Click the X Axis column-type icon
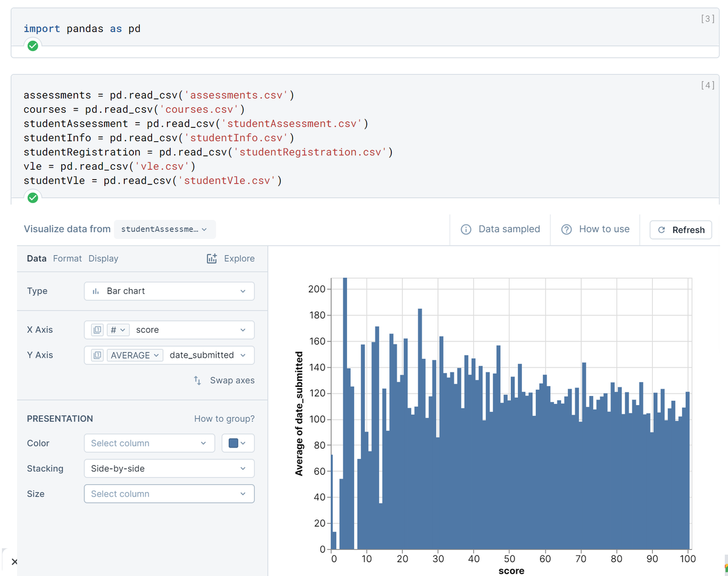 [x=97, y=330]
